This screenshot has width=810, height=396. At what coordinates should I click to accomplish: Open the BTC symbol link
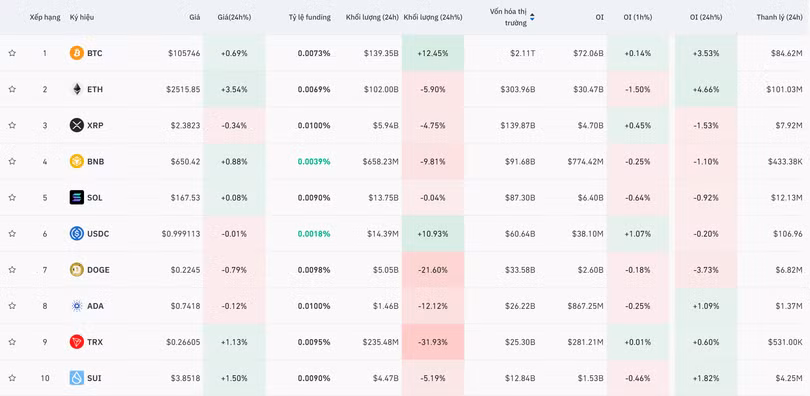coord(95,53)
